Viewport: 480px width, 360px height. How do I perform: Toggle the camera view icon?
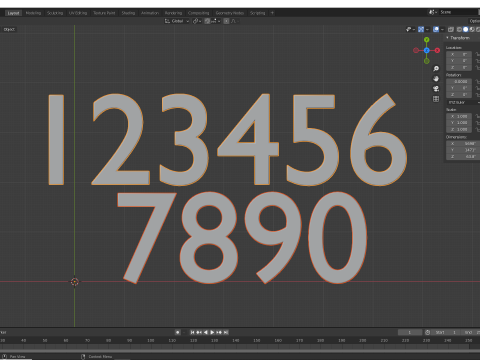pyautogui.click(x=436, y=89)
